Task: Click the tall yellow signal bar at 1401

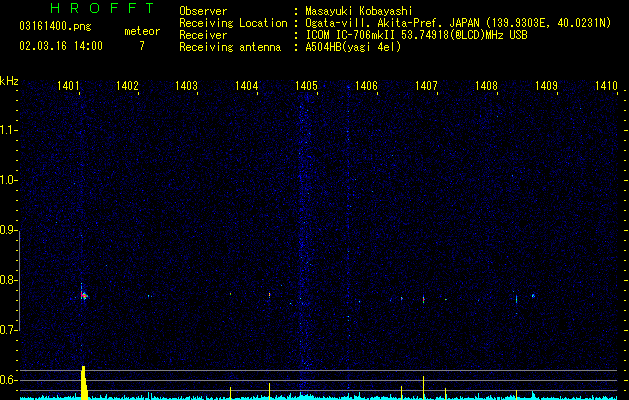Action: [x=84, y=382]
